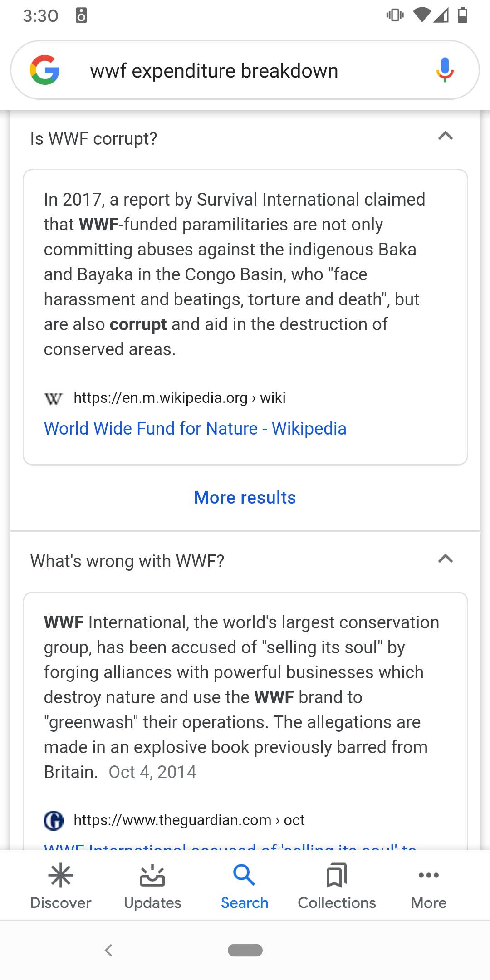Screen dimensions: 490x980
Task: Tap the Google logo icon
Action: [44, 70]
